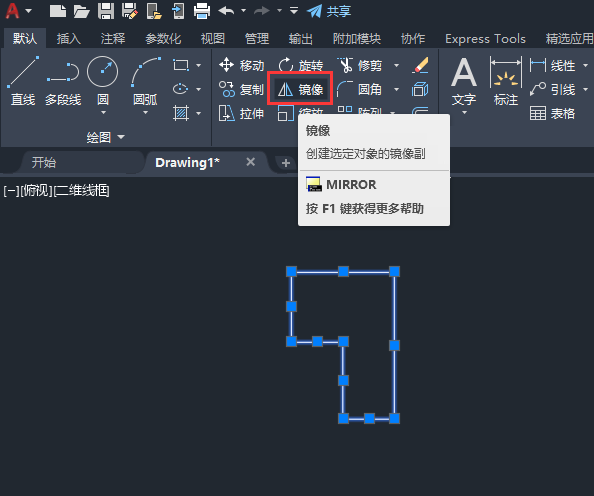Click the 镜像 mirror tool
The width and height of the screenshot is (594, 496).
tap(300, 89)
